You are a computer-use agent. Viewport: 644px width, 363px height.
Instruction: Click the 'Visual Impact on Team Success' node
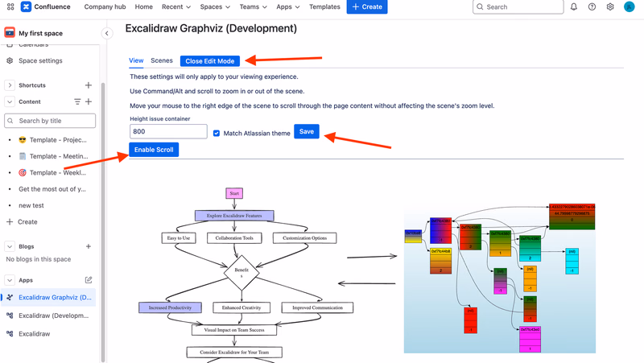[234, 330]
